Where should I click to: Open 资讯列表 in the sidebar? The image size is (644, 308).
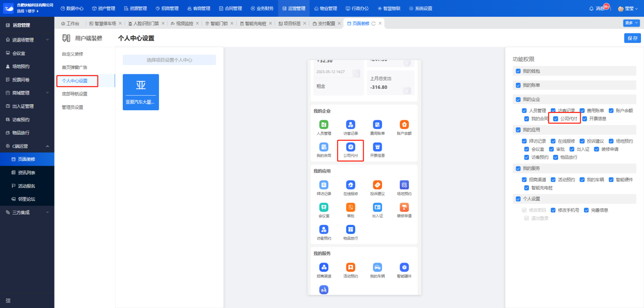(27, 173)
